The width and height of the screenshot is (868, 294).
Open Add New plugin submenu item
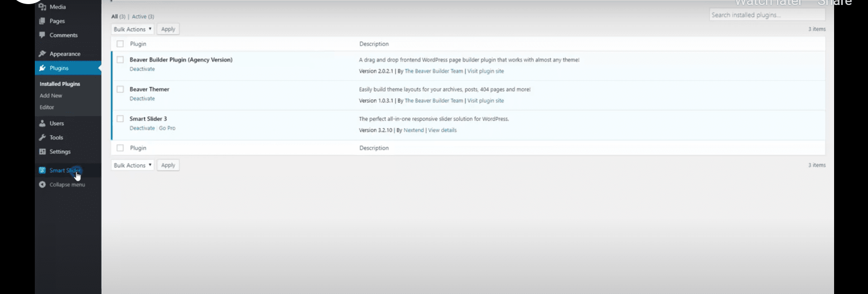coord(51,96)
